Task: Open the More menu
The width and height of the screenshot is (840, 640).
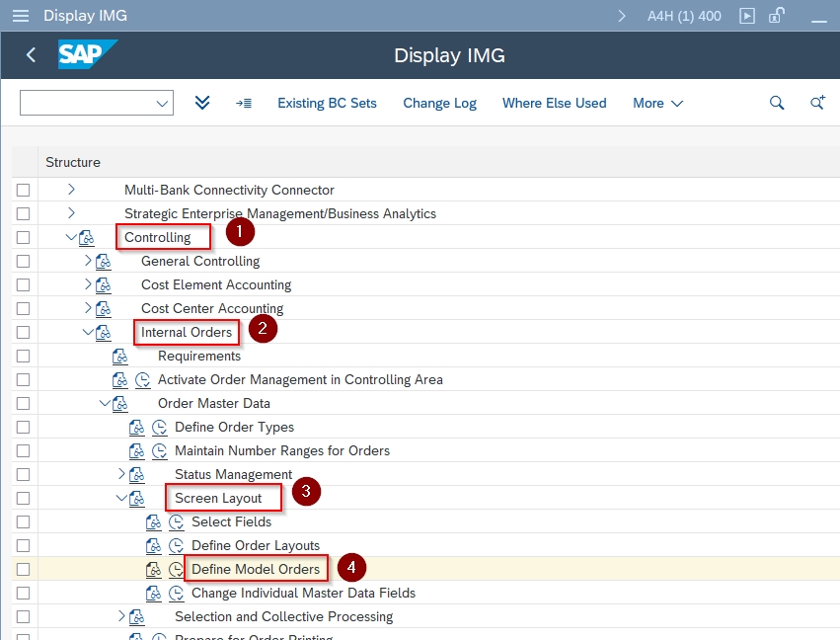Action: point(657,103)
